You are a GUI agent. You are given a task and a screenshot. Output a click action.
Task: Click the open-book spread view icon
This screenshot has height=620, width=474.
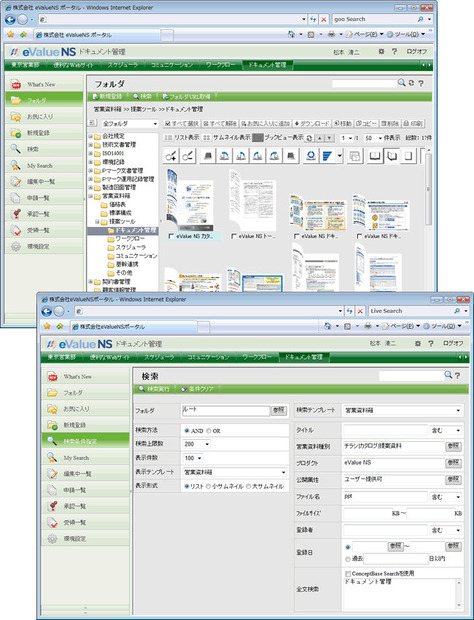coord(374,156)
